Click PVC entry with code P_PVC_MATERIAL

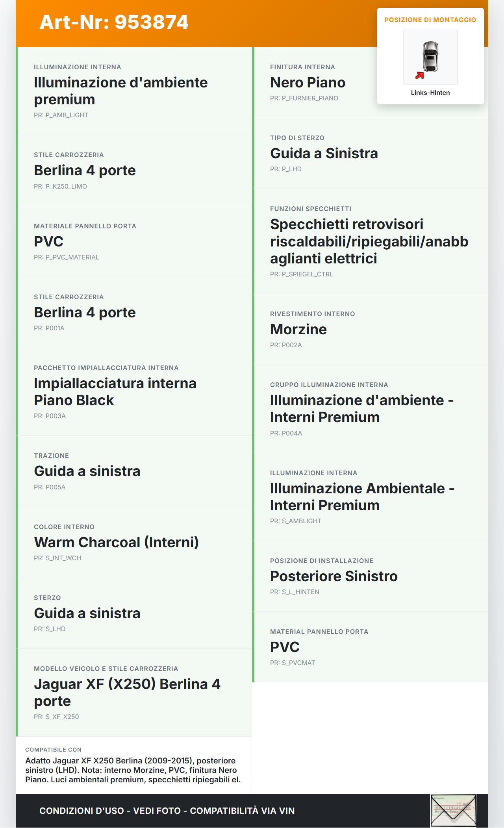click(48, 241)
